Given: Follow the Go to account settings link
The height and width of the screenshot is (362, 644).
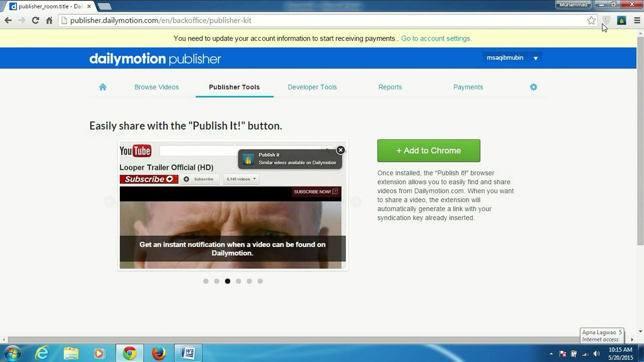Looking at the screenshot, I should (436, 38).
